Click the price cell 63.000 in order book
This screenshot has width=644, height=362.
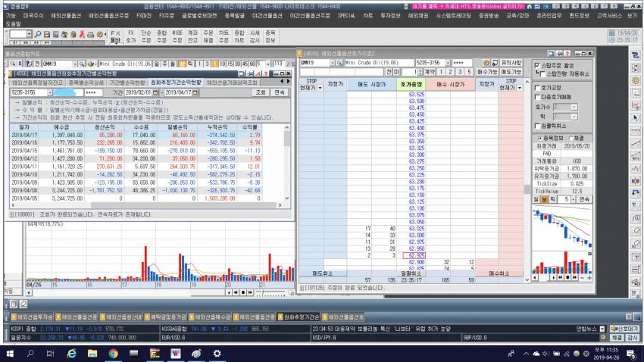[411, 236]
